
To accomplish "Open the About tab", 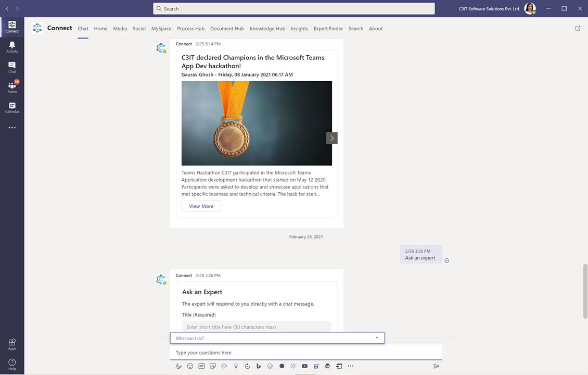I will pyautogui.click(x=376, y=29).
